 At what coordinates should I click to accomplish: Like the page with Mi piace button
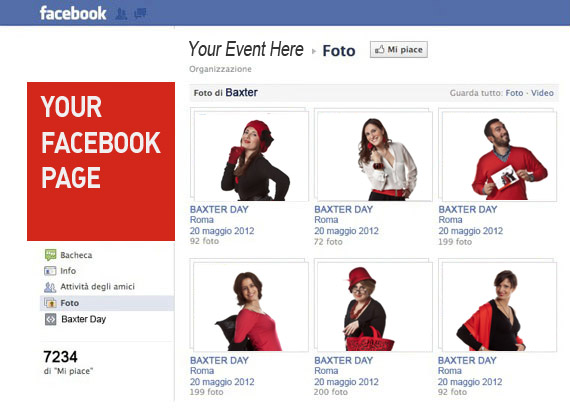click(399, 49)
